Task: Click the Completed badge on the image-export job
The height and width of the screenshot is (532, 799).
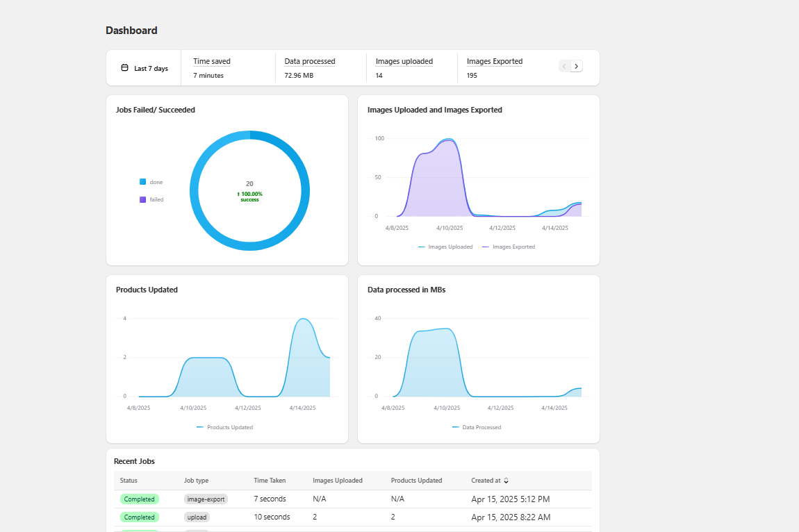Action: click(139, 499)
